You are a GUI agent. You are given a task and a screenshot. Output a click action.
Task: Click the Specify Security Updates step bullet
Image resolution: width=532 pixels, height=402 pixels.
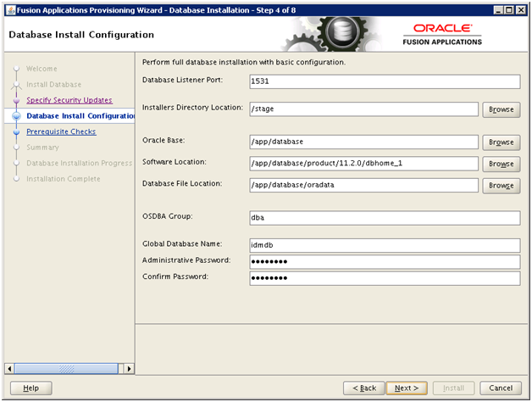[x=16, y=101]
